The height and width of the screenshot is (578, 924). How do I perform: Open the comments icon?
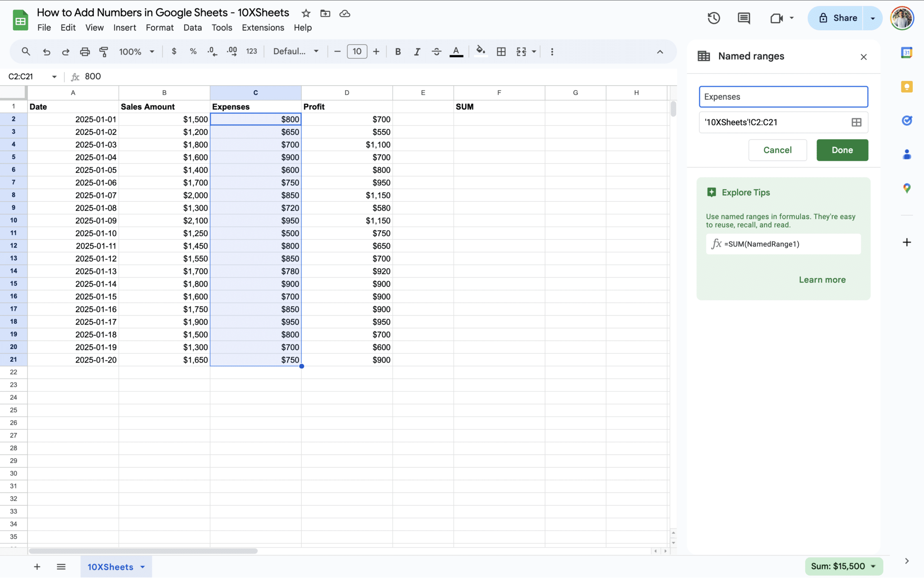[x=744, y=18]
